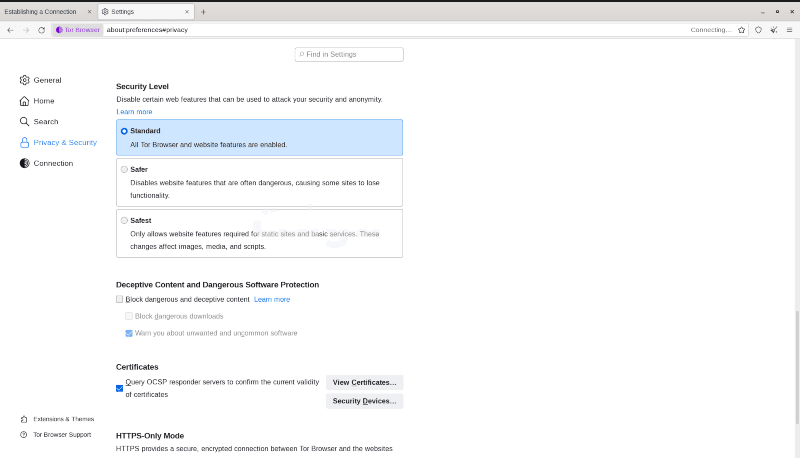Open Privacy & Security category
Screen dimensions: 800x458
[x=58, y=143]
